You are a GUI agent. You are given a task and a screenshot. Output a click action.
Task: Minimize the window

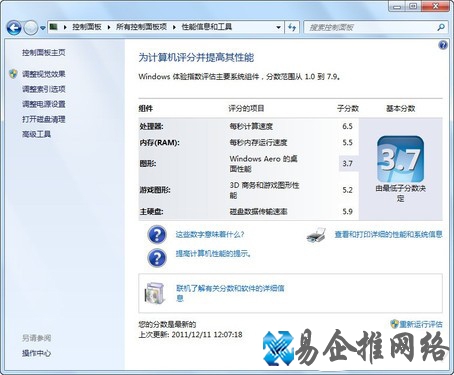pos(397,7)
